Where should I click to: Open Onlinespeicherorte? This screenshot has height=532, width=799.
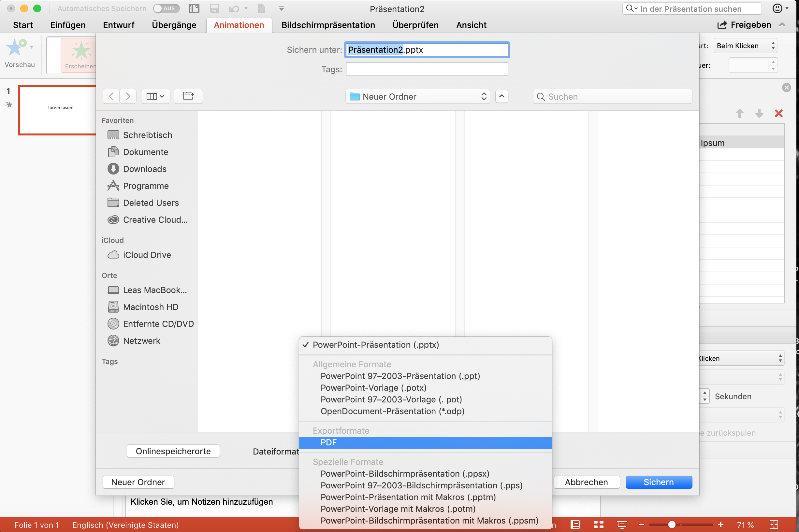click(x=173, y=451)
